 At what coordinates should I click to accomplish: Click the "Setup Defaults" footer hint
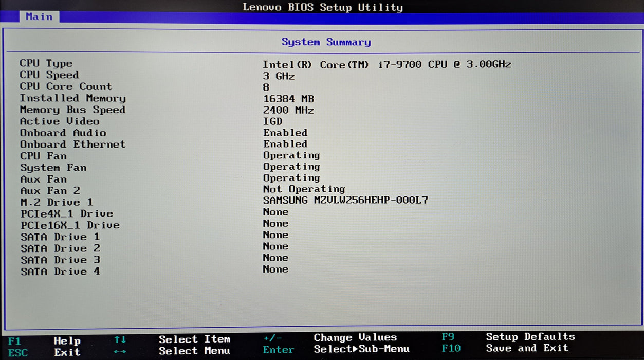530,337
